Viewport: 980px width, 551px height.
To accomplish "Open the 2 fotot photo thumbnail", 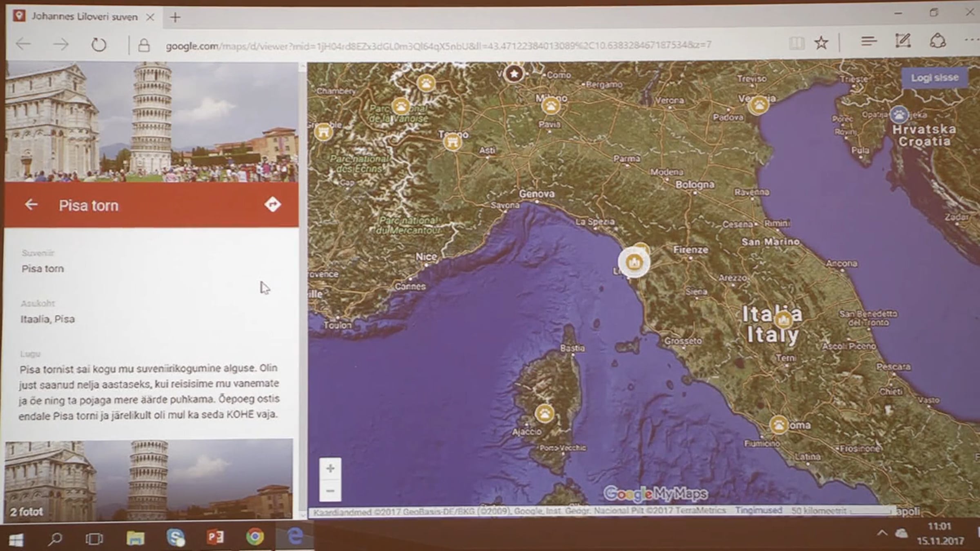I will pyautogui.click(x=149, y=480).
